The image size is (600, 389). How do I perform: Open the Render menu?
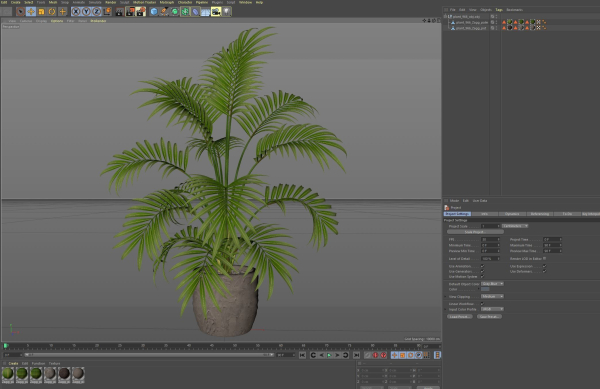coord(111,2)
